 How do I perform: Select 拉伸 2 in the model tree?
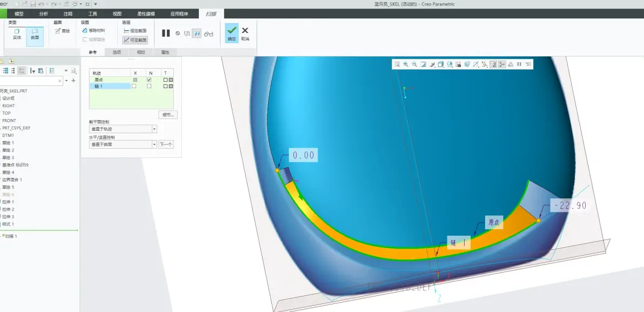[8, 209]
